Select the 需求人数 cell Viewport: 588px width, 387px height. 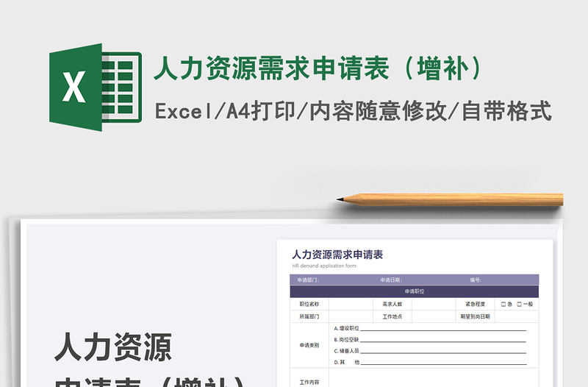[392, 304]
